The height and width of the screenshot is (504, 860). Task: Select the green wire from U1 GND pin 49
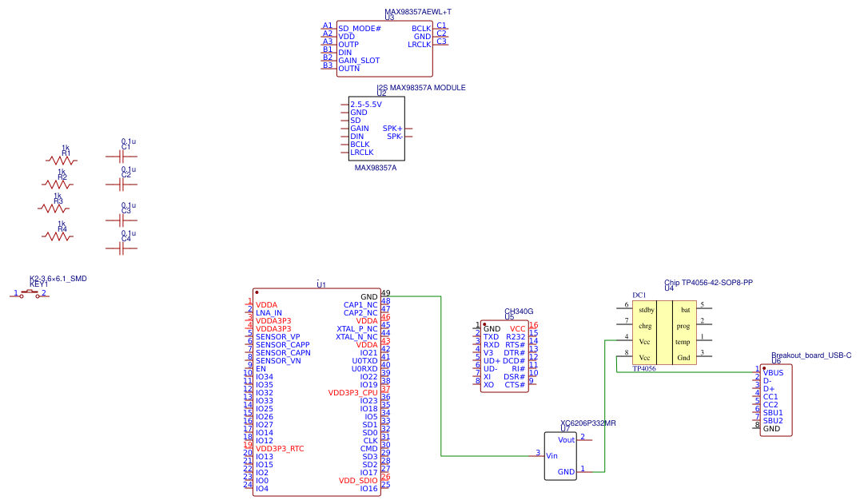click(x=441, y=376)
